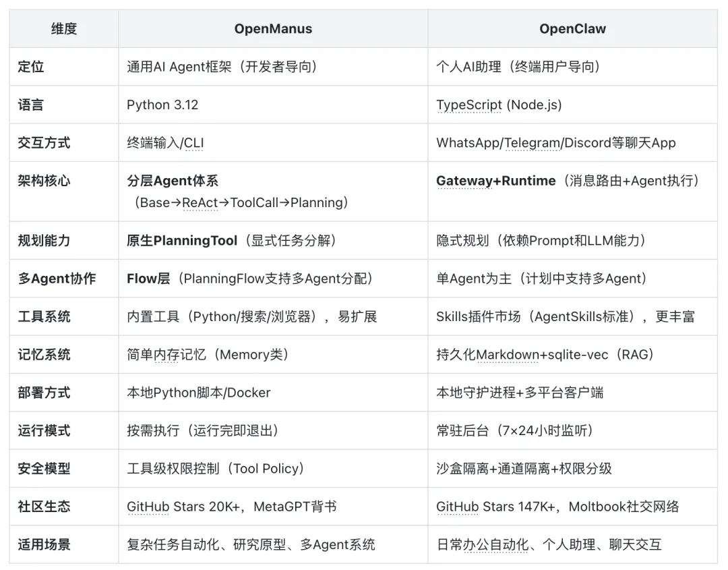Click the 交互方式 row label

click(44, 142)
